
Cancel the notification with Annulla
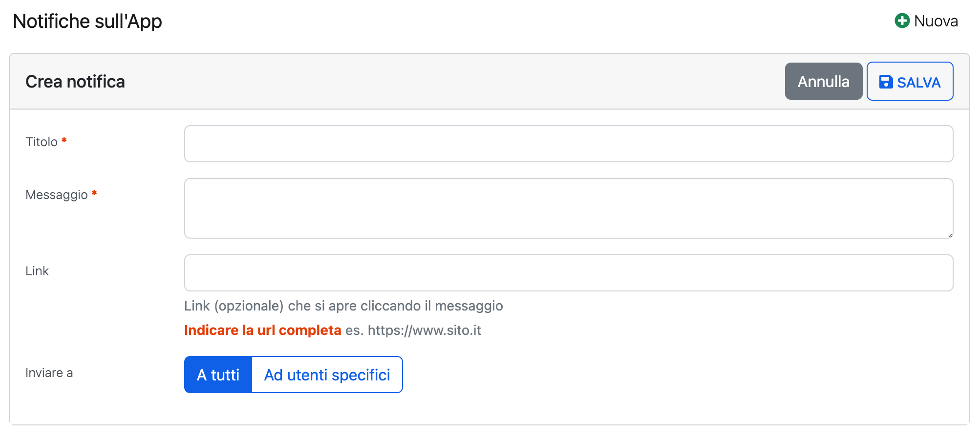tap(823, 81)
